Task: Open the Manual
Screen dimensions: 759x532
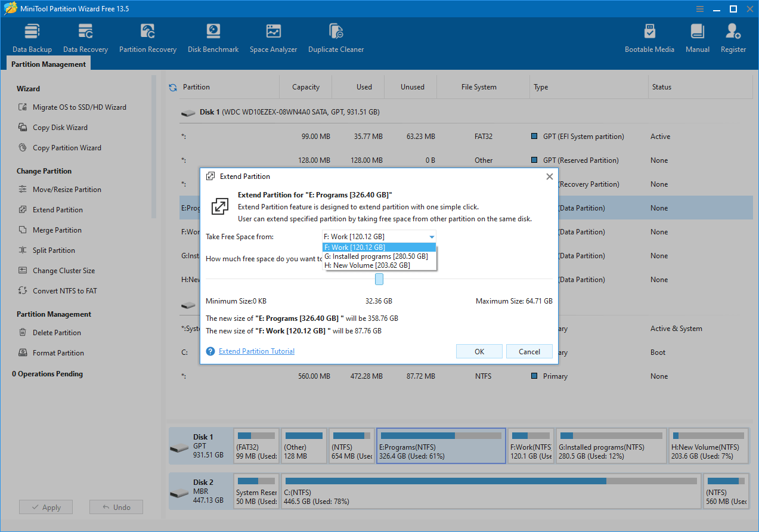Action: 697,39
